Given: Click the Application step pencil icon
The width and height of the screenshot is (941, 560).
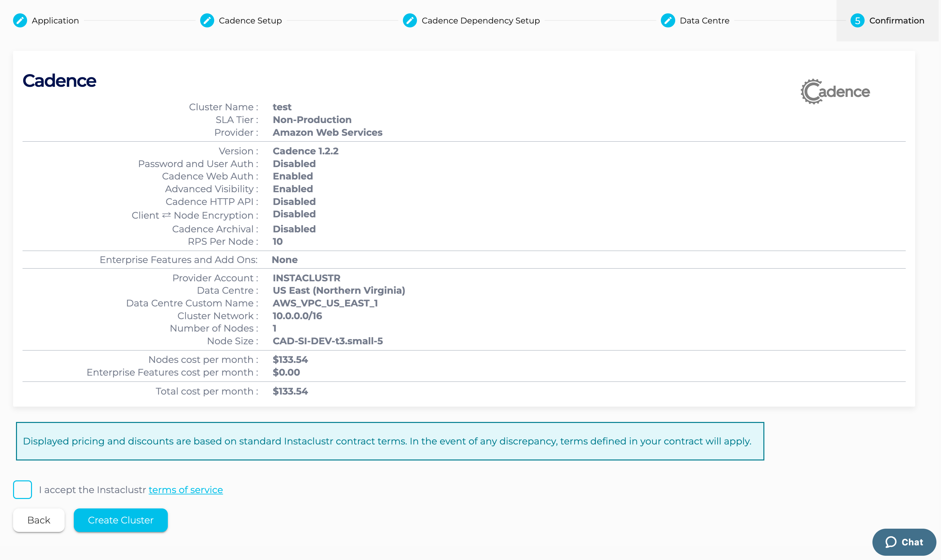Looking at the screenshot, I should click(x=20, y=20).
